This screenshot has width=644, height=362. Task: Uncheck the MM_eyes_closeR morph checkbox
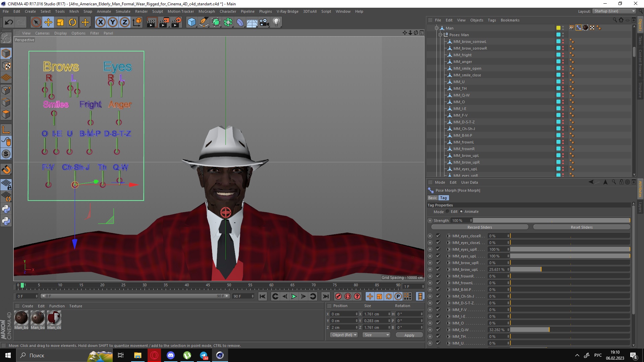(438, 236)
